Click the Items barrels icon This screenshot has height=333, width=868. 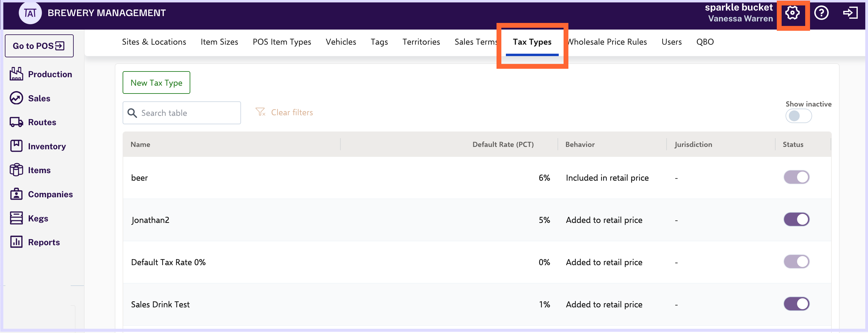(x=16, y=170)
